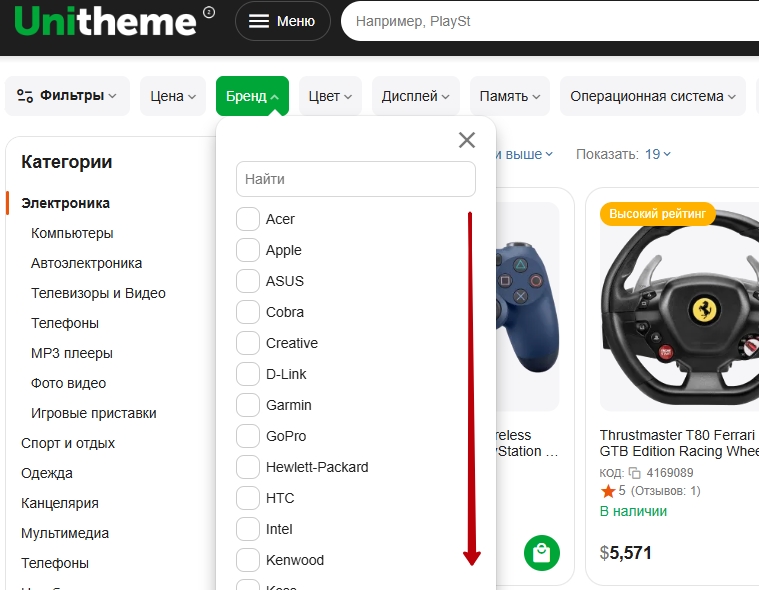Check the Acer brand checkbox

pos(248,219)
